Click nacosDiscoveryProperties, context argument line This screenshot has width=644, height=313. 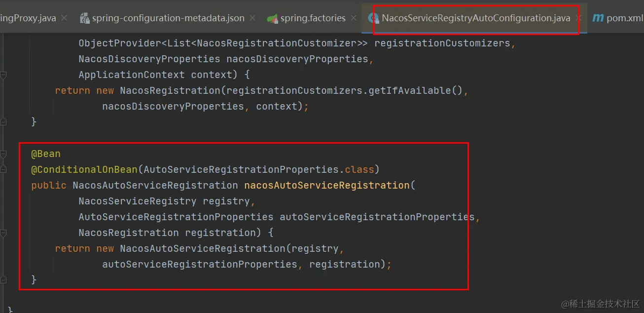[x=205, y=107]
